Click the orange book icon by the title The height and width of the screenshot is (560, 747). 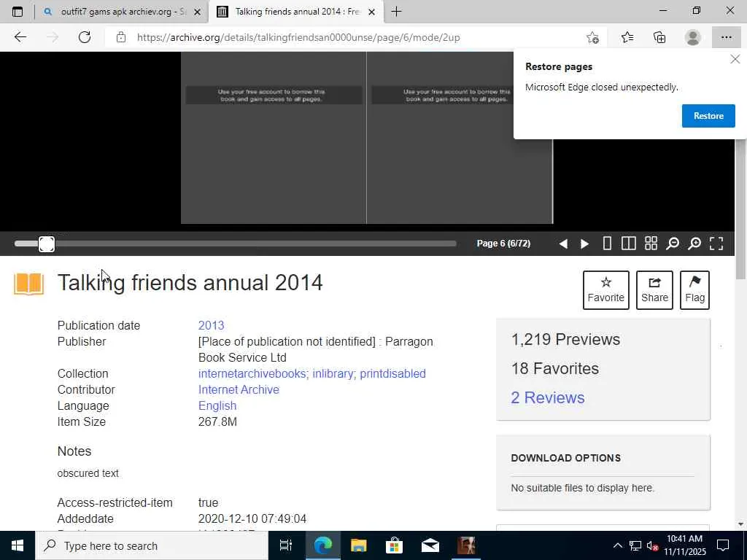pos(28,284)
